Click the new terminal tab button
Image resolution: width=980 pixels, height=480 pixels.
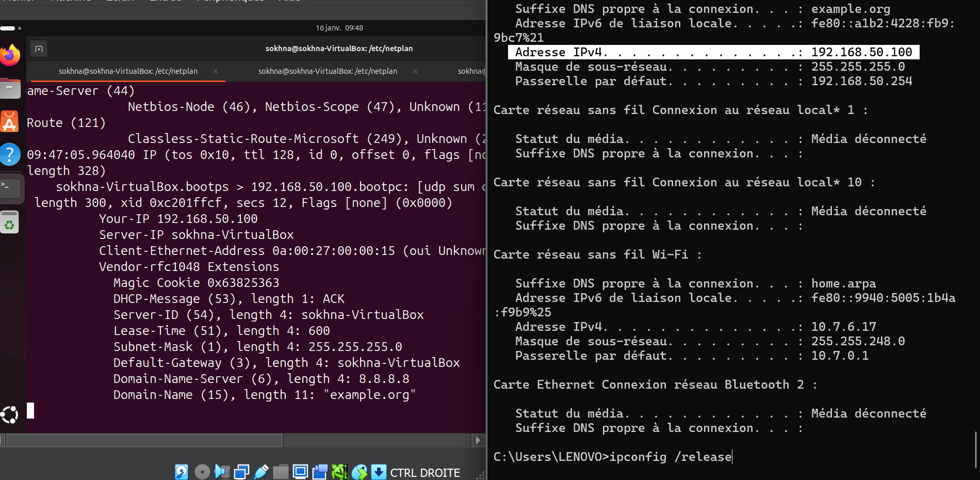(39, 49)
